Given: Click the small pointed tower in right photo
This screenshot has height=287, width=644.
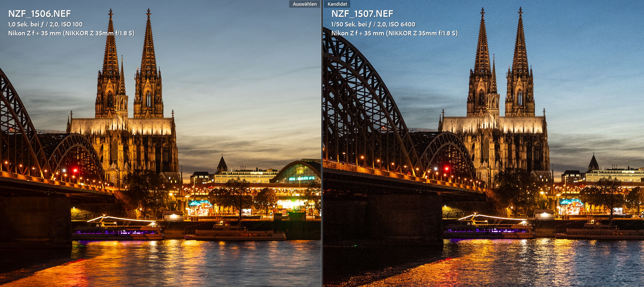Looking at the screenshot, I should [593, 162].
